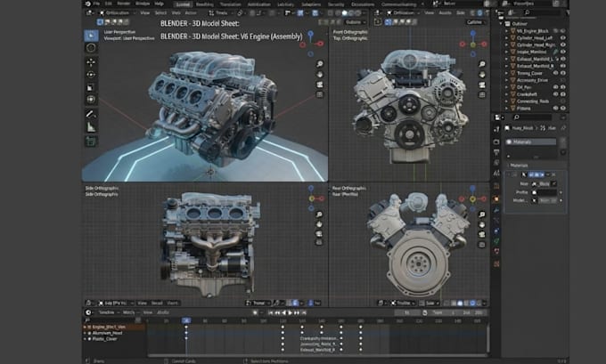This screenshot has height=364, width=606.
Task: Open the orange Object properties tab
Action: [496, 199]
